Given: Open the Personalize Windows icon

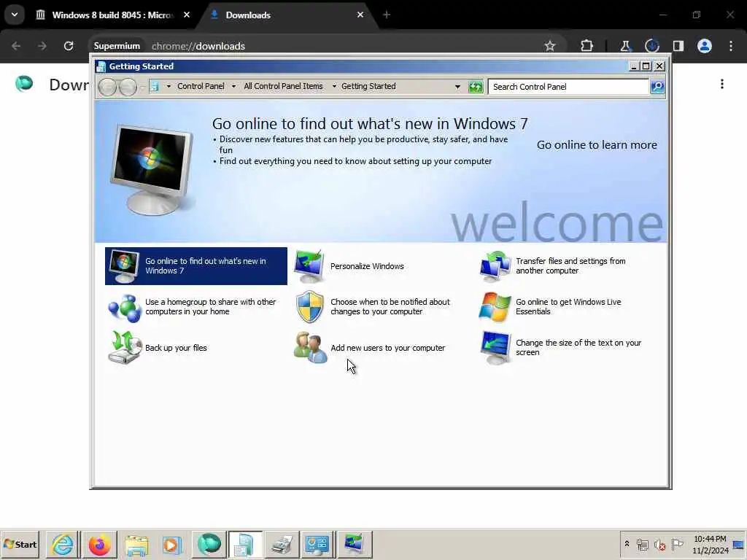Looking at the screenshot, I should (309, 266).
